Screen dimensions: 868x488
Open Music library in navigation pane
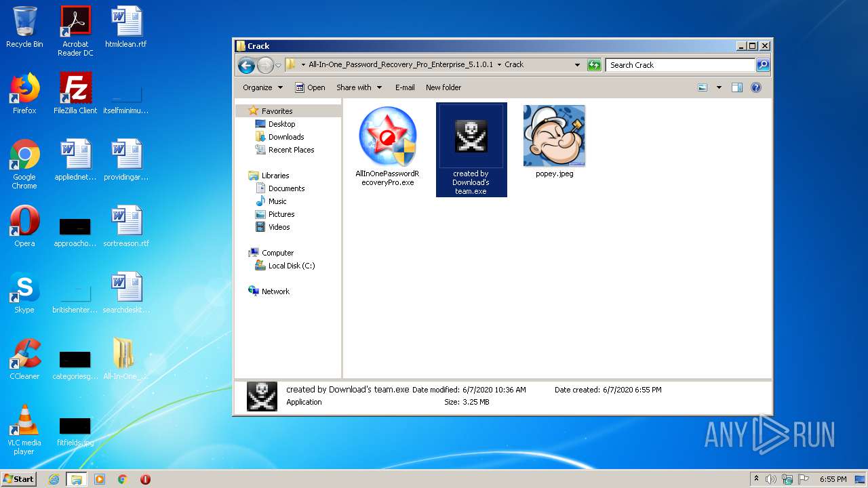pyautogui.click(x=277, y=201)
